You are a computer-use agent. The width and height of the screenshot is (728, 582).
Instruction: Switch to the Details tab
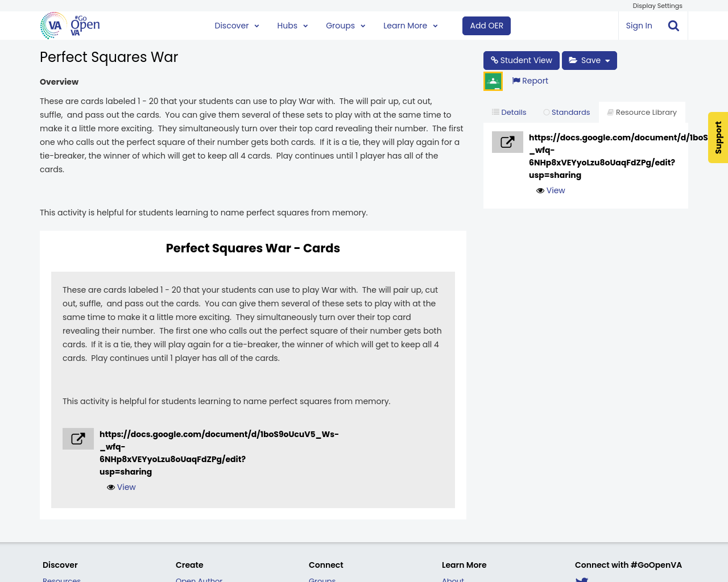(509, 113)
